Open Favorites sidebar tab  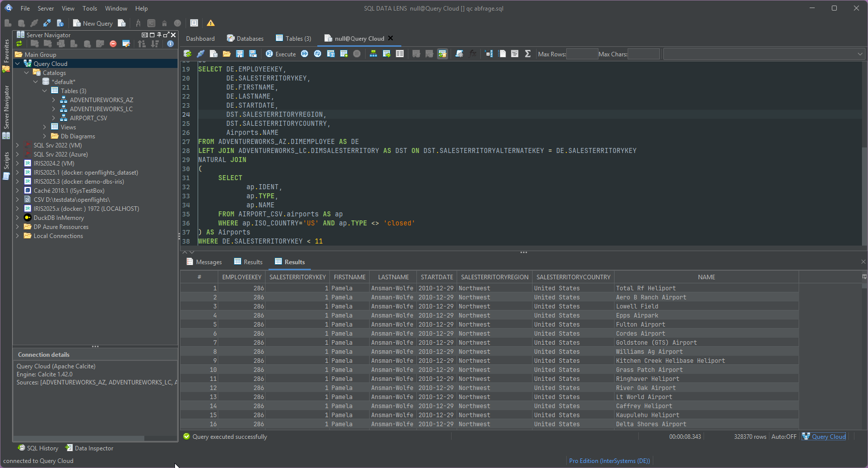(x=6, y=55)
